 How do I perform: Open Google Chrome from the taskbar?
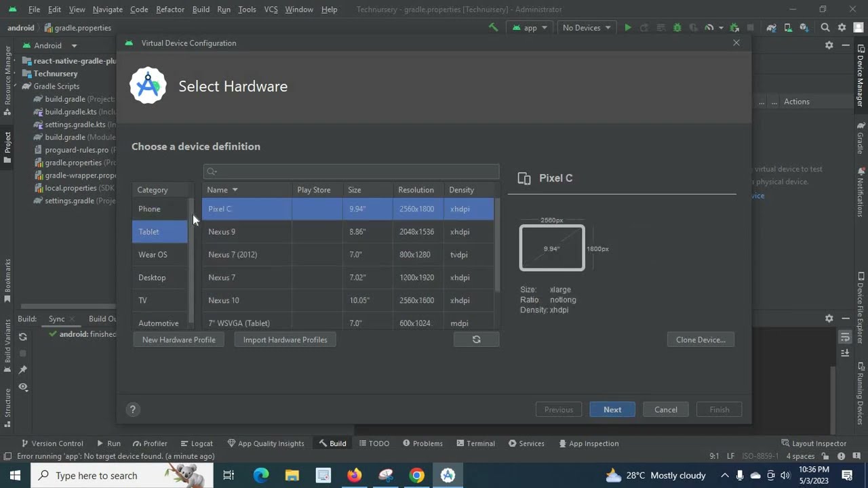(416, 475)
